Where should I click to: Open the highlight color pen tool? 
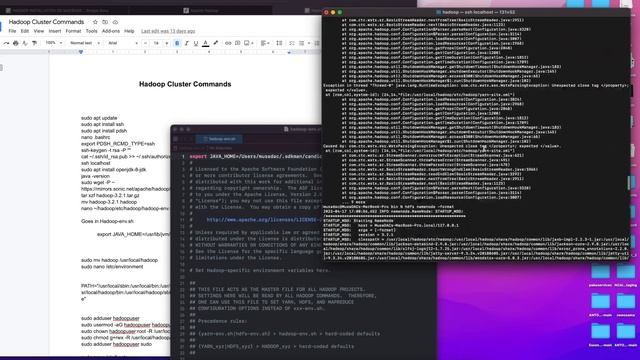216,43
